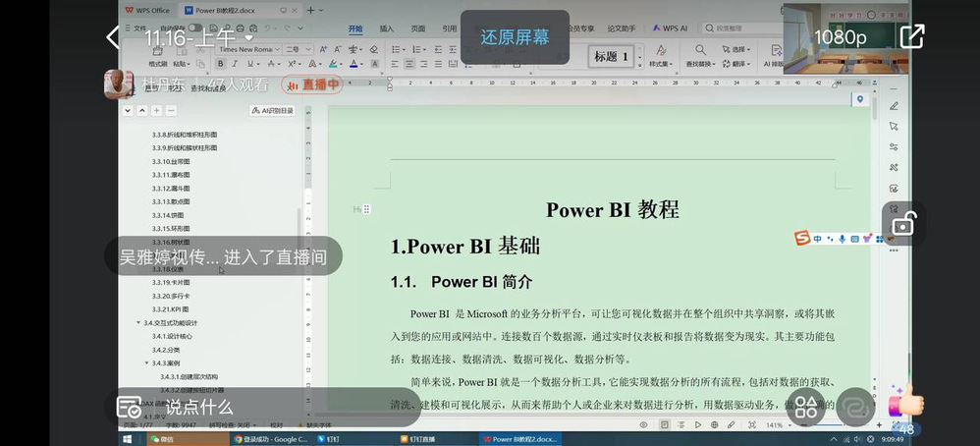The image size is (980, 446).
Task: Click the pen tool in the right sidebar
Action: coord(895,106)
